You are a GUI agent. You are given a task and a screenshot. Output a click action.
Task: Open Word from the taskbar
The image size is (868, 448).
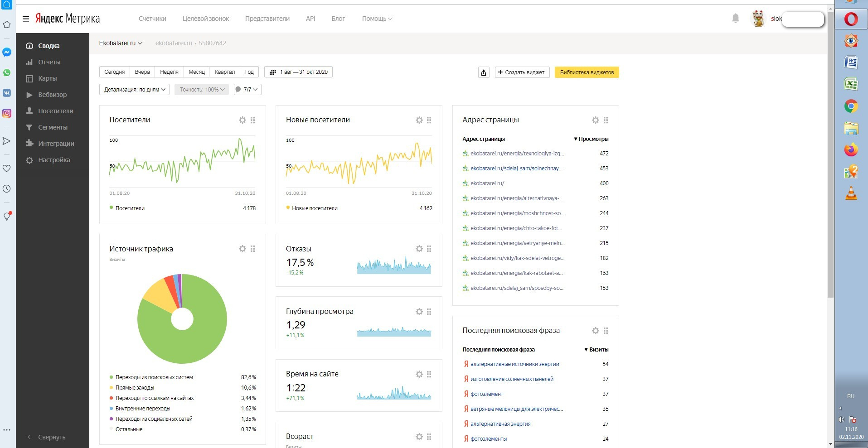[x=851, y=63]
